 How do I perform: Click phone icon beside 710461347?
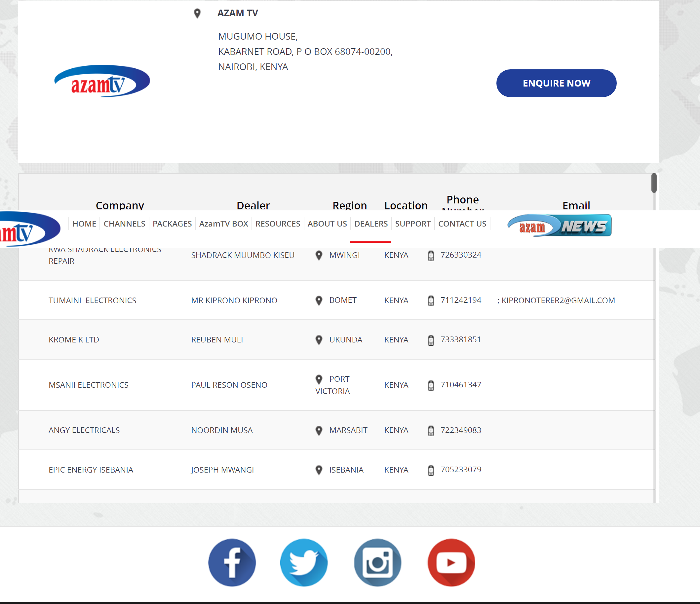pyautogui.click(x=431, y=386)
